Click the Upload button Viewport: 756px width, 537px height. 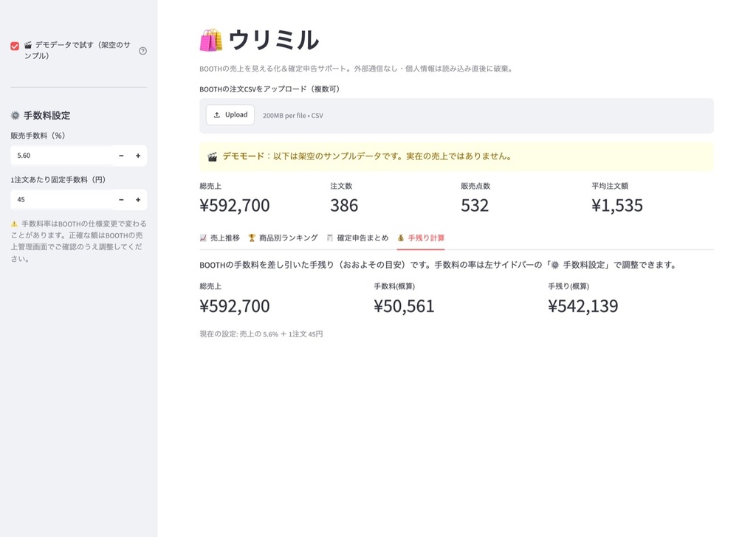pyautogui.click(x=230, y=115)
